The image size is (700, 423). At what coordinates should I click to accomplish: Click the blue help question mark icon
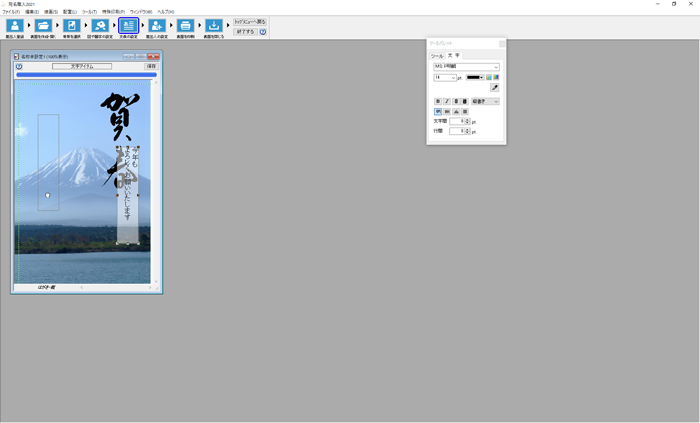[263, 32]
